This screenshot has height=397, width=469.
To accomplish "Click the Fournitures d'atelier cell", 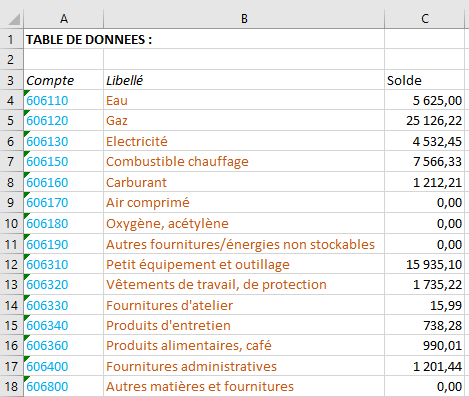I will pyautogui.click(x=244, y=305).
